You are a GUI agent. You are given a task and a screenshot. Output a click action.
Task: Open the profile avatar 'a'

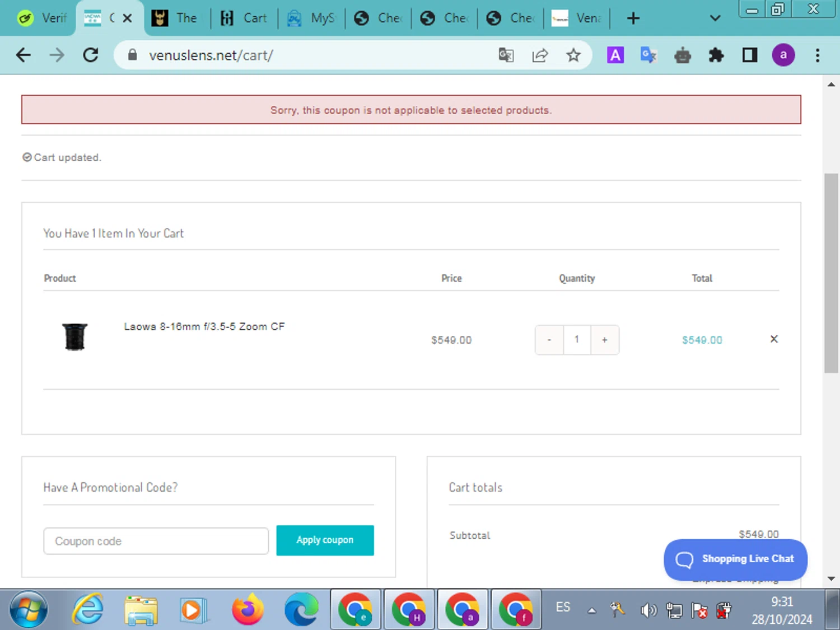(783, 55)
